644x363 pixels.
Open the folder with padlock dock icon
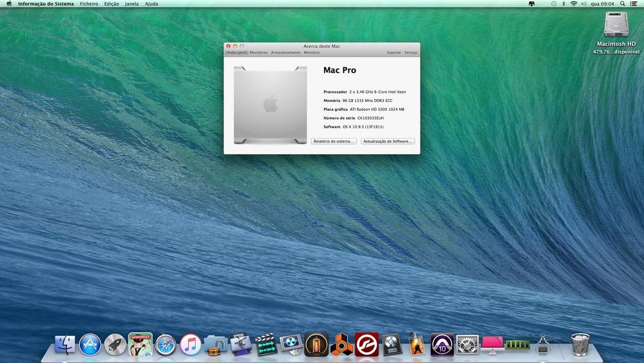216,345
